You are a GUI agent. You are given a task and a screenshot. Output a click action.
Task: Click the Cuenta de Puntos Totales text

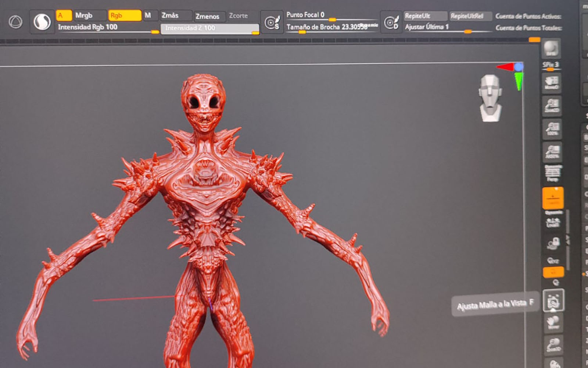pos(528,28)
